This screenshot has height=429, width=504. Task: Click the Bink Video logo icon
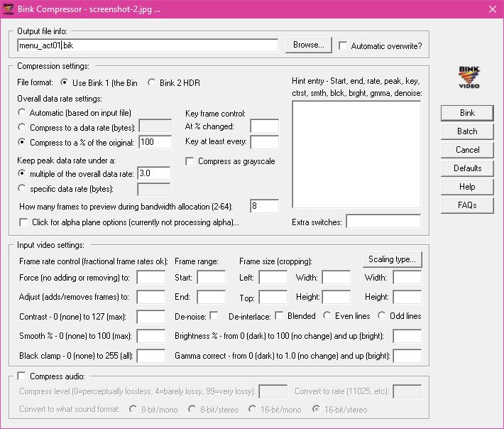[469, 77]
